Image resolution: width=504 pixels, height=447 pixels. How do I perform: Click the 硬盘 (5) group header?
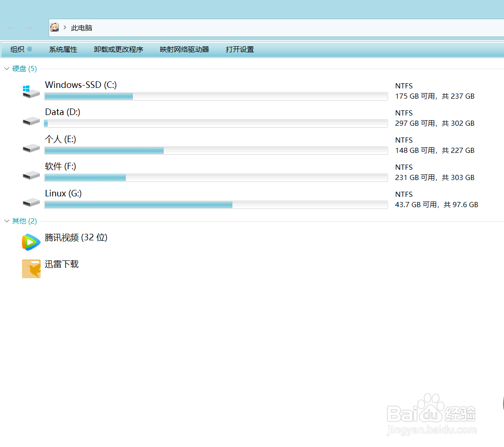[24, 68]
